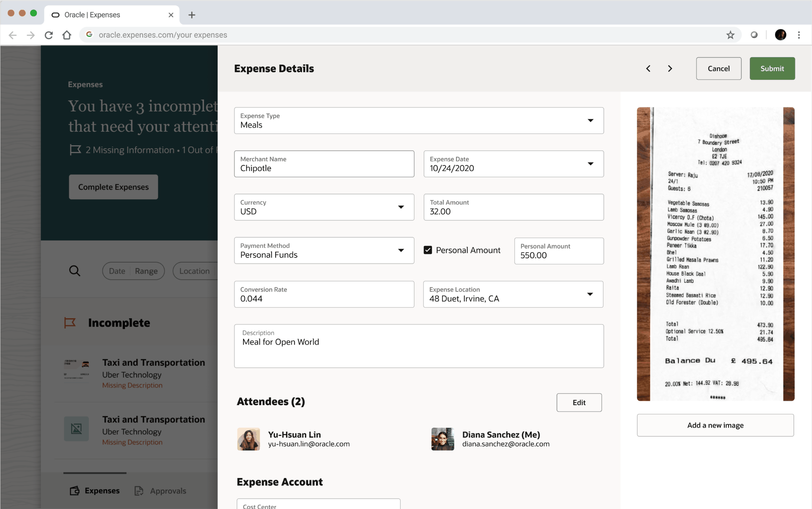The height and width of the screenshot is (509, 812).
Task: Click the Google icon in address bar
Action: tap(90, 35)
